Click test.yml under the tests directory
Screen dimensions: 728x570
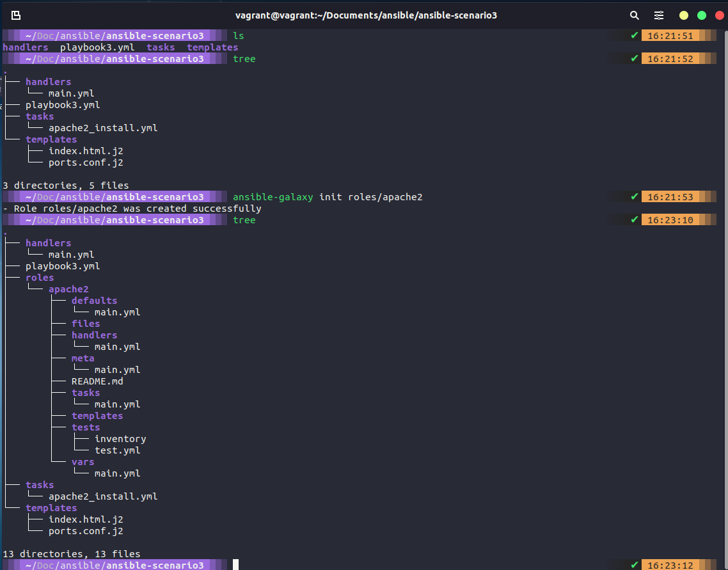(117, 450)
